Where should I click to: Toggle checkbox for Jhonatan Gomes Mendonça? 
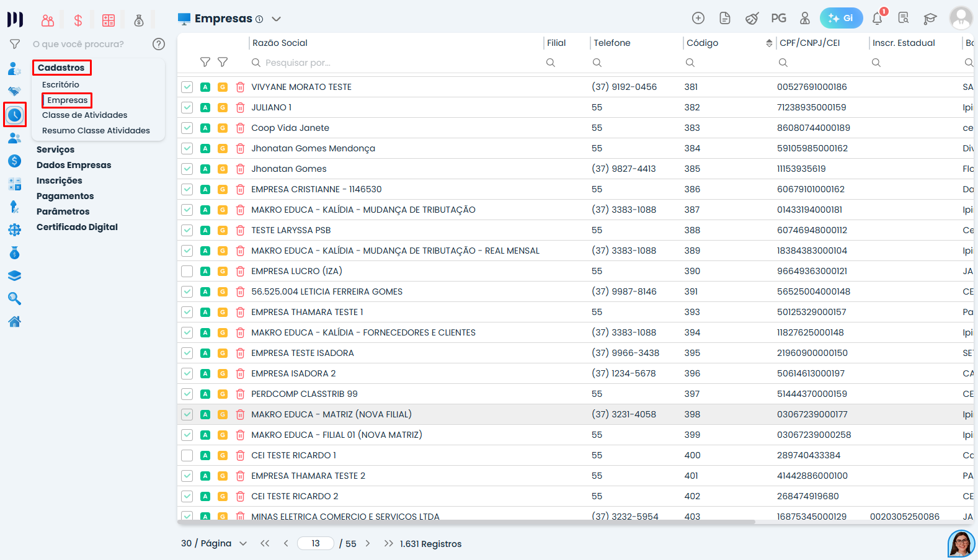(x=187, y=149)
